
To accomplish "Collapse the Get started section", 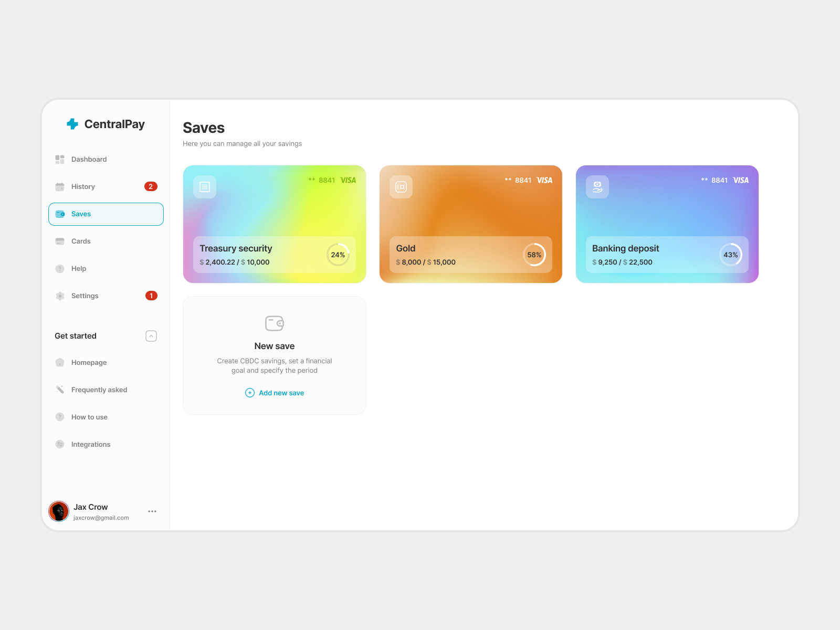I will pyautogui.click(x=151, y=336).
